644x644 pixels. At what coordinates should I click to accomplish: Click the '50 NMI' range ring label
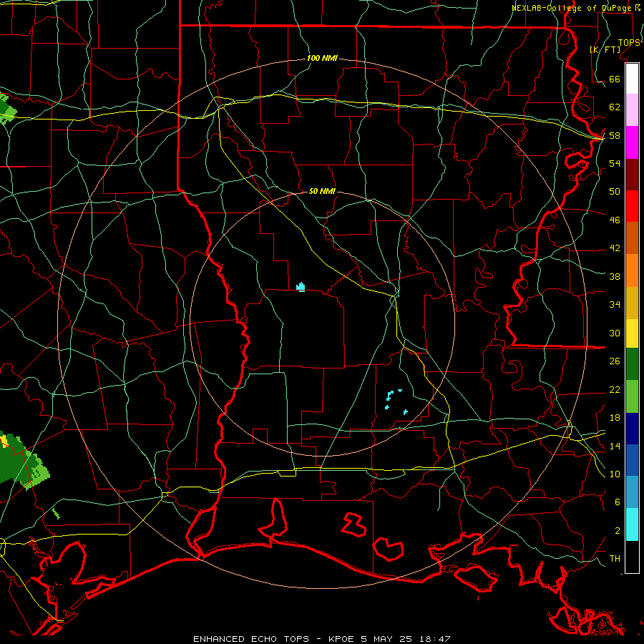322,191
